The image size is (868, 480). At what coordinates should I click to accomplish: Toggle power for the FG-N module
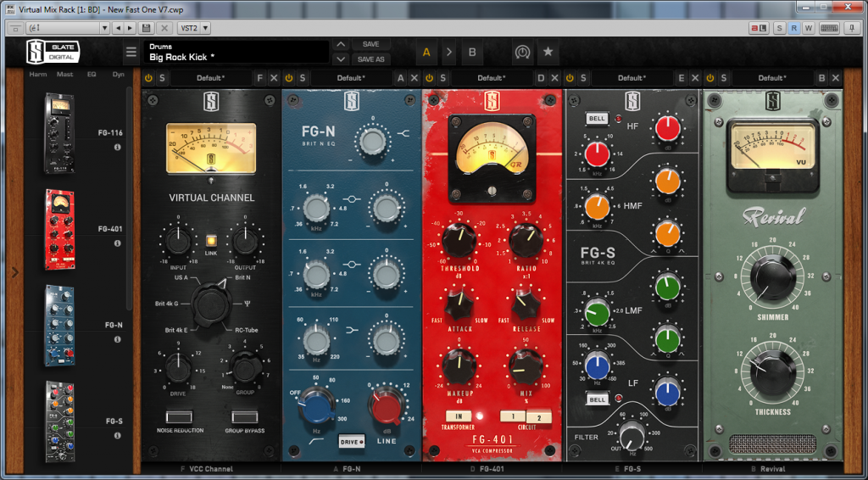click(289, 78)
